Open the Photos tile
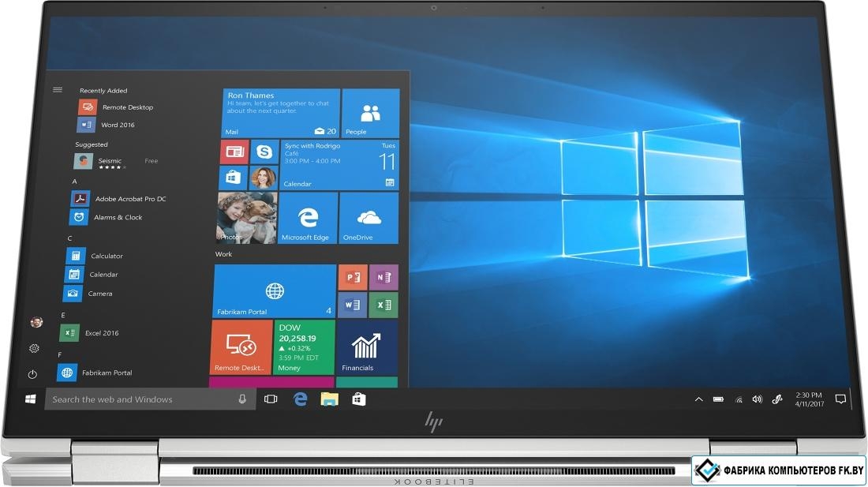 coord(247,218)
